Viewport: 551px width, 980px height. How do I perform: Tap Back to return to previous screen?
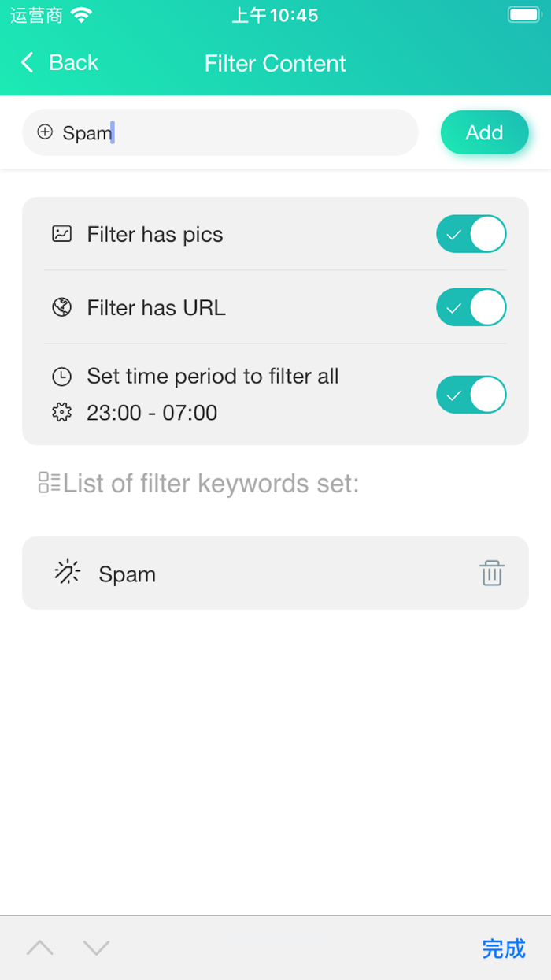pos(59,62)
